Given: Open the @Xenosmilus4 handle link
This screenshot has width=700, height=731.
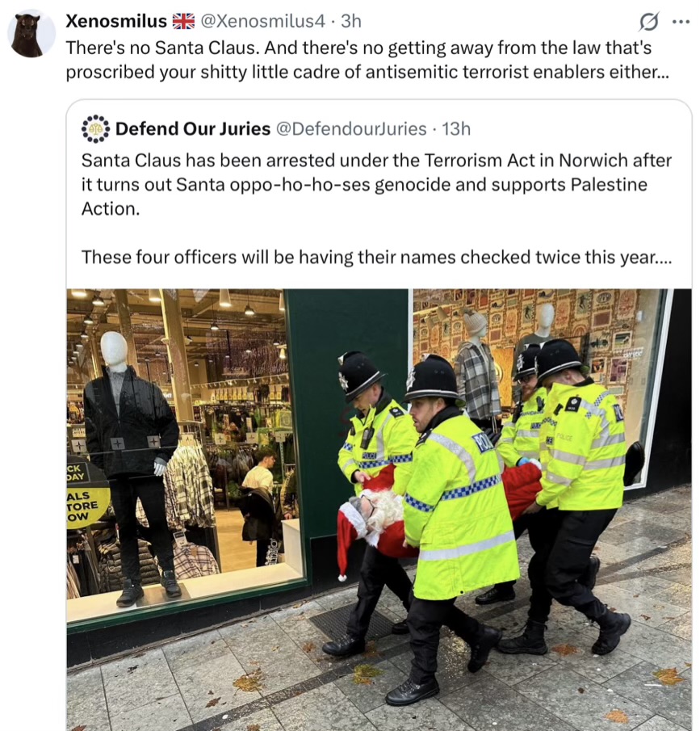Looking at the screenshot, I should pos(263,21).
